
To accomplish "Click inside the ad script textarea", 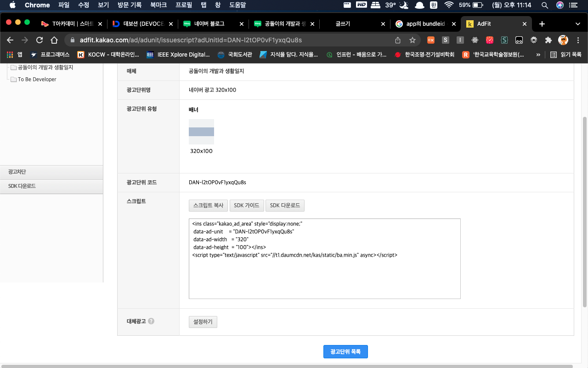I will coord(324,259).
